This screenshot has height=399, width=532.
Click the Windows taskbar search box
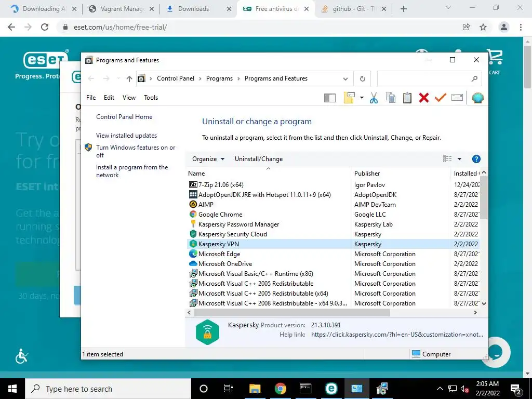click(108, 389)
